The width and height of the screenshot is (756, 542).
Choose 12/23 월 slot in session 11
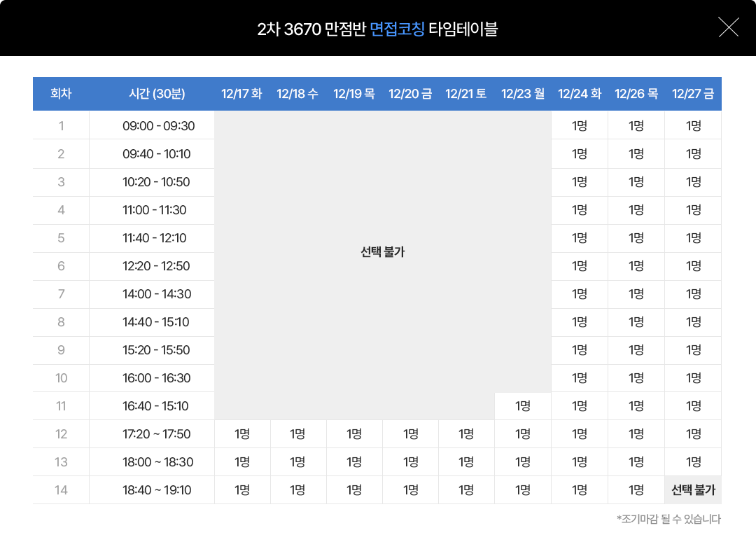click(x=522, y=406)
